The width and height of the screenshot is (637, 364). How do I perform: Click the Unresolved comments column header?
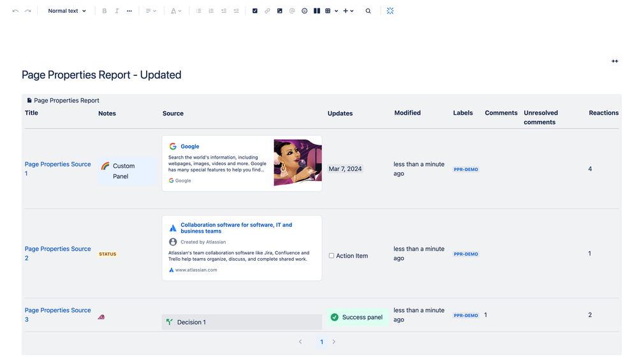[x=541, y=117]
